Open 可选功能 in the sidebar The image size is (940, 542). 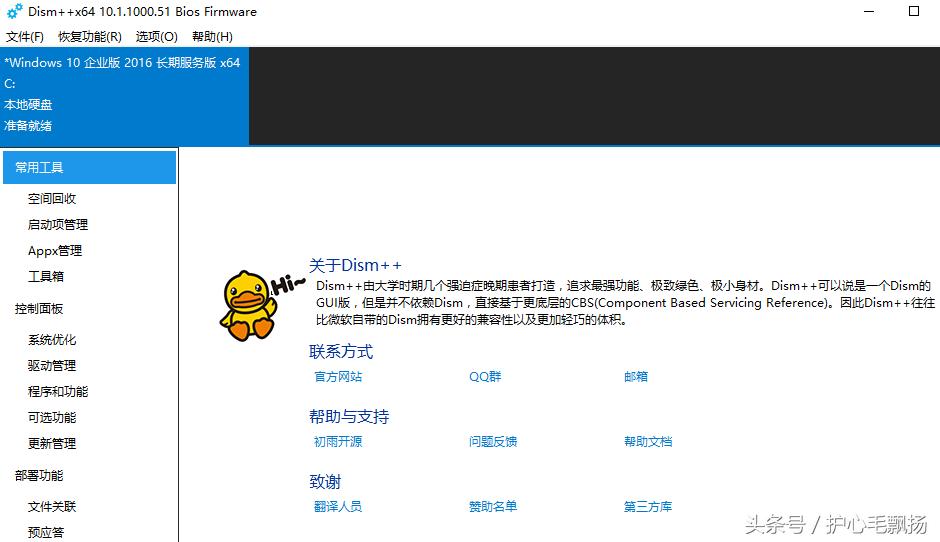(52, 417)
